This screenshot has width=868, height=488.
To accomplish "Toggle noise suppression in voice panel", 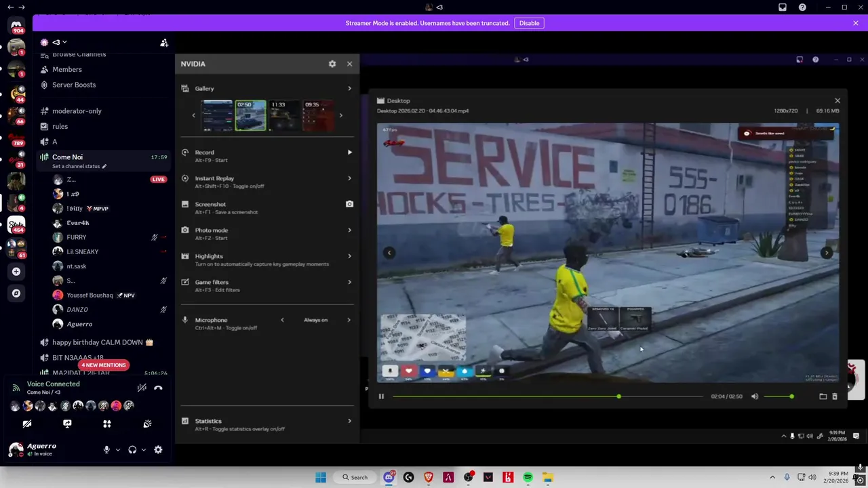I will 142,388.
